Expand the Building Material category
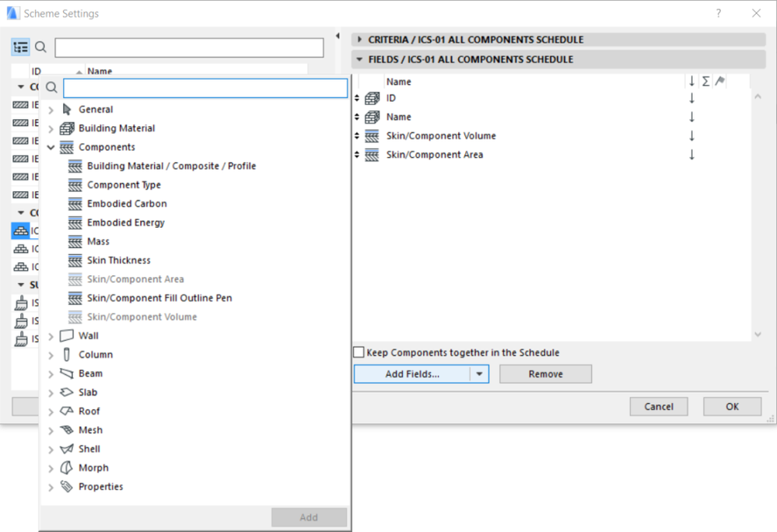This screenshot has height=532, width=777. (x=51, y=129)
